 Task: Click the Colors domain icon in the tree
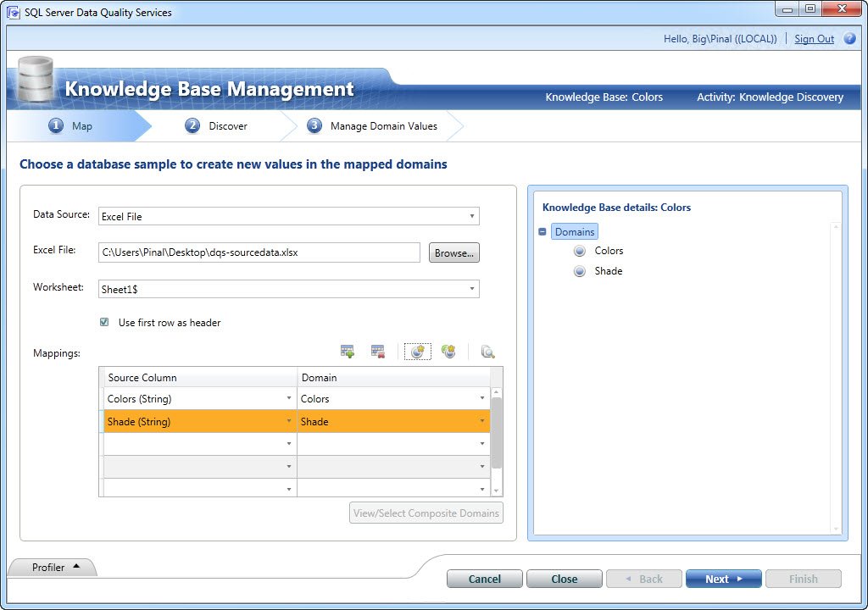pyautogui.click(x=580, y=251)
